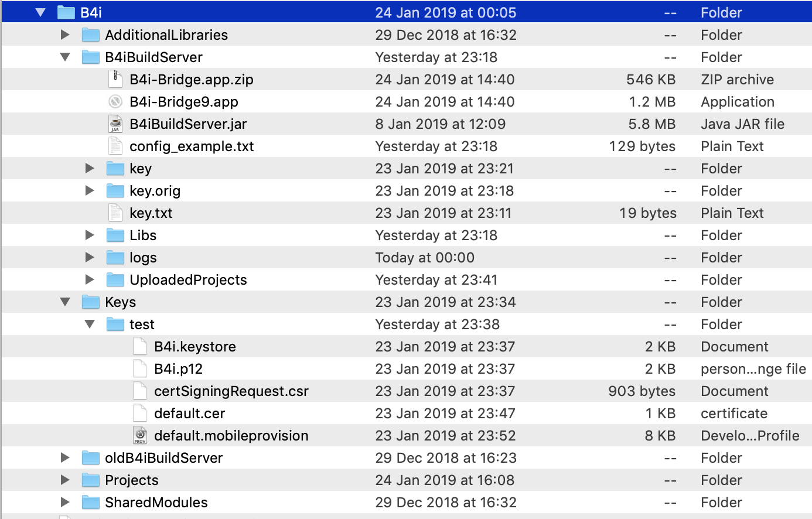Select the B4i.p12 file name
The width and height of the screenshot is (812, 519).
click(x=178, y=369)
